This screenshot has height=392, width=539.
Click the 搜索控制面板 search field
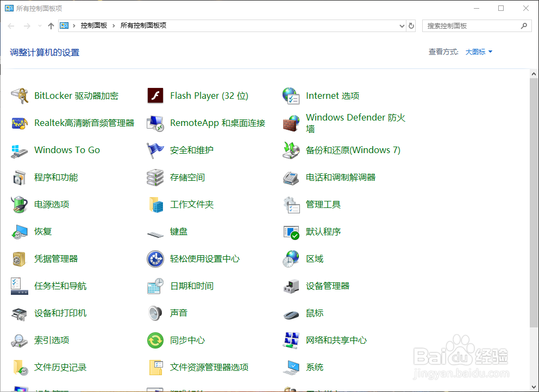coord(477,26)
